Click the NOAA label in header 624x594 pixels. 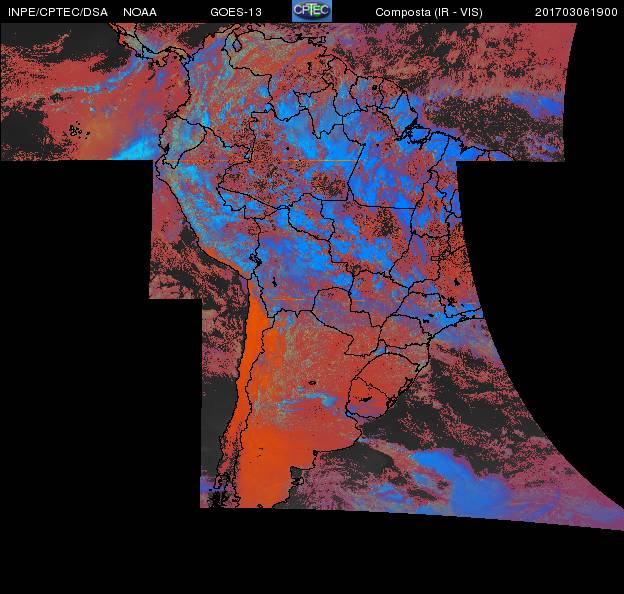[x=140, y=12]
